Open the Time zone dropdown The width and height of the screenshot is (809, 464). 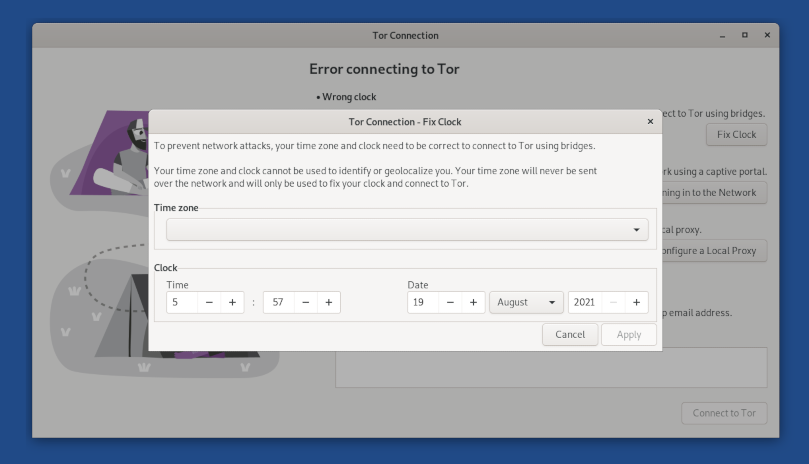click(x=406, y=230)
